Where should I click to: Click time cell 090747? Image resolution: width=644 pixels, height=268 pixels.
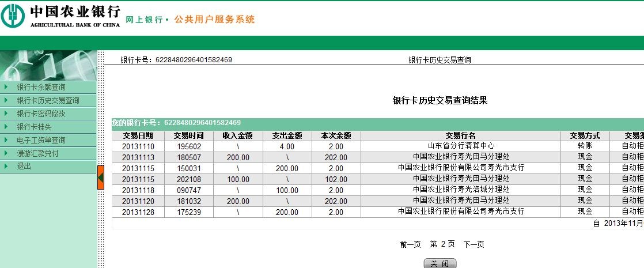tap(188, 190)
